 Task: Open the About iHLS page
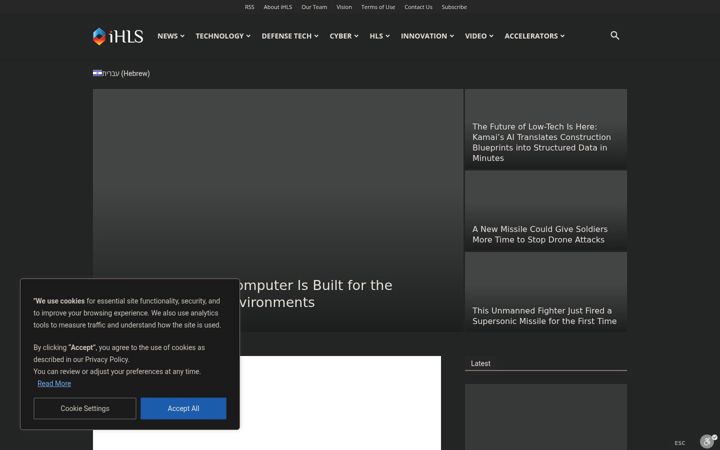[x=278, y=7]
